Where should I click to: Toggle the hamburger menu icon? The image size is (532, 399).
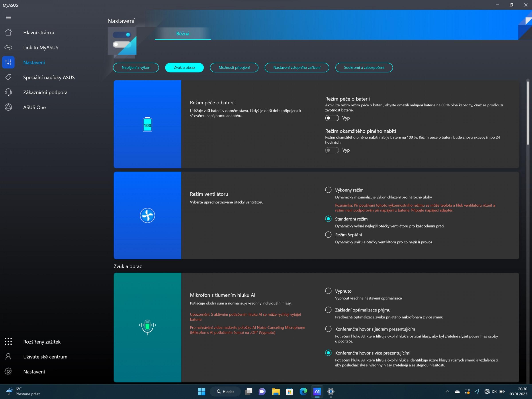click(8, 17)
